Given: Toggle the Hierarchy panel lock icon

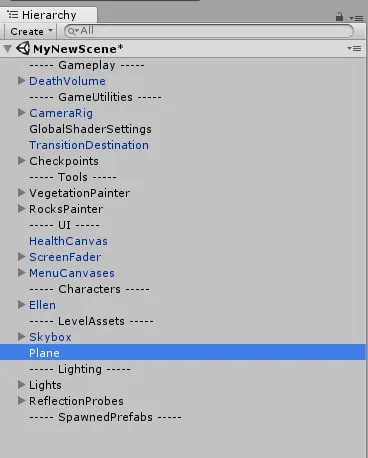Looking at the screenshot, I should [339, 16].
